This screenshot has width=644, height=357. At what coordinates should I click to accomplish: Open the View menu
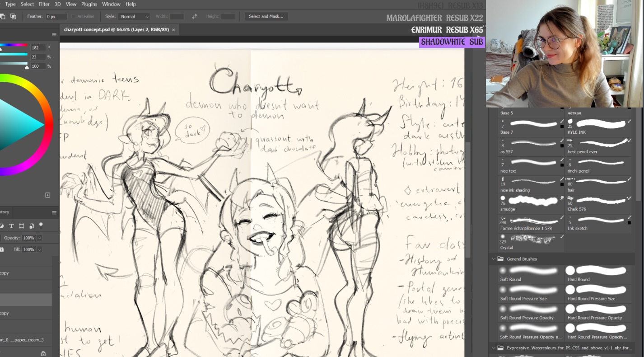71,4
